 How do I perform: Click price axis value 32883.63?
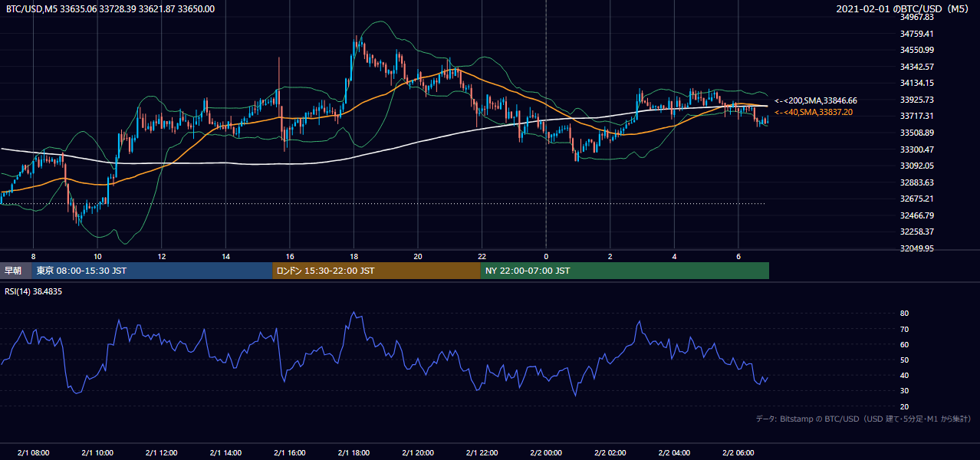tap(916, 182)
